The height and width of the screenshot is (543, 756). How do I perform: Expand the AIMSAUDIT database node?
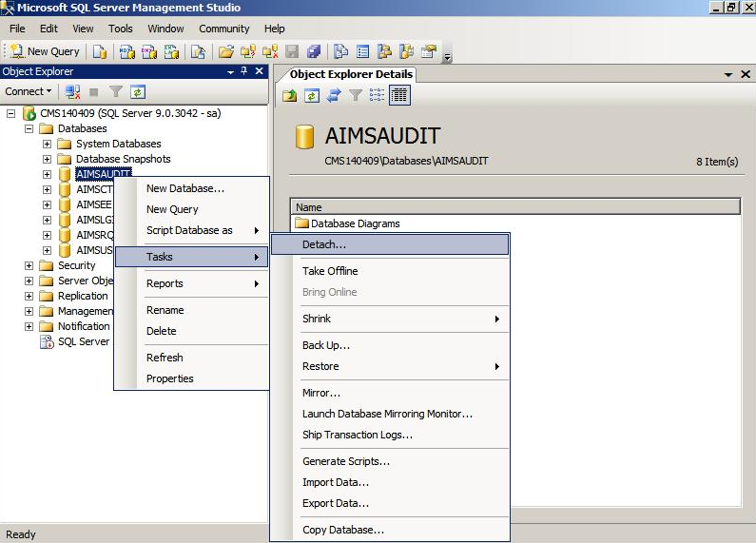[48, 175]
